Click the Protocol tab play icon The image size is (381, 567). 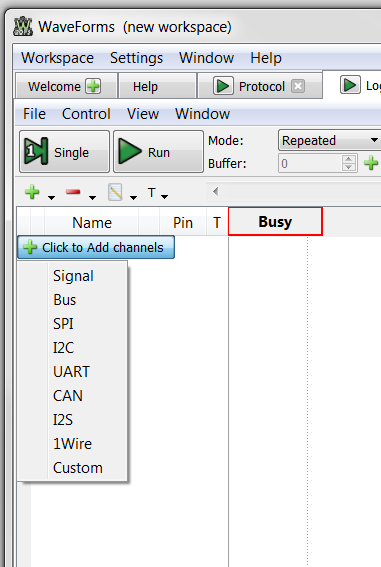tap(223, 86)
